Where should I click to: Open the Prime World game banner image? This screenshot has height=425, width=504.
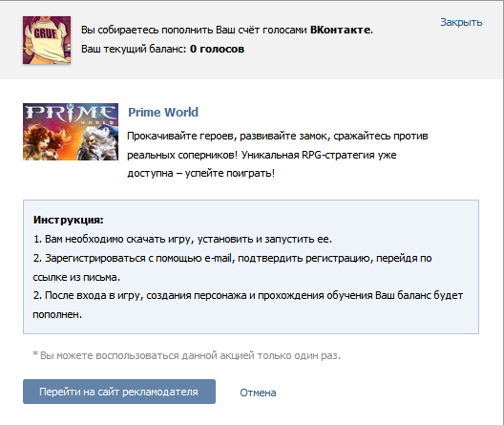pyautogui.click(x=71, y=132)
